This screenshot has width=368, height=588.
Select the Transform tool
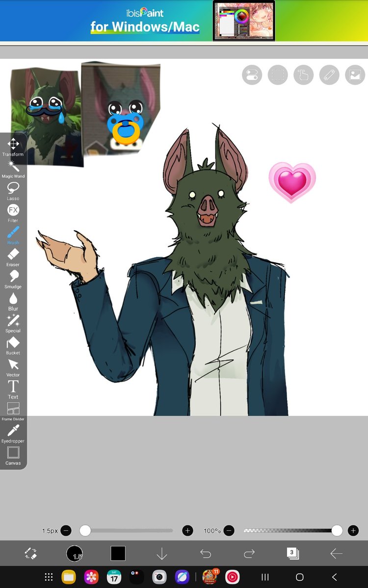(13, 147)
